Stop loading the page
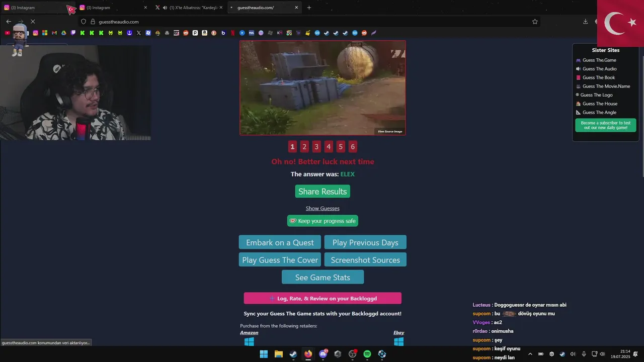644x362 pixels. click(x=33, y=22)
